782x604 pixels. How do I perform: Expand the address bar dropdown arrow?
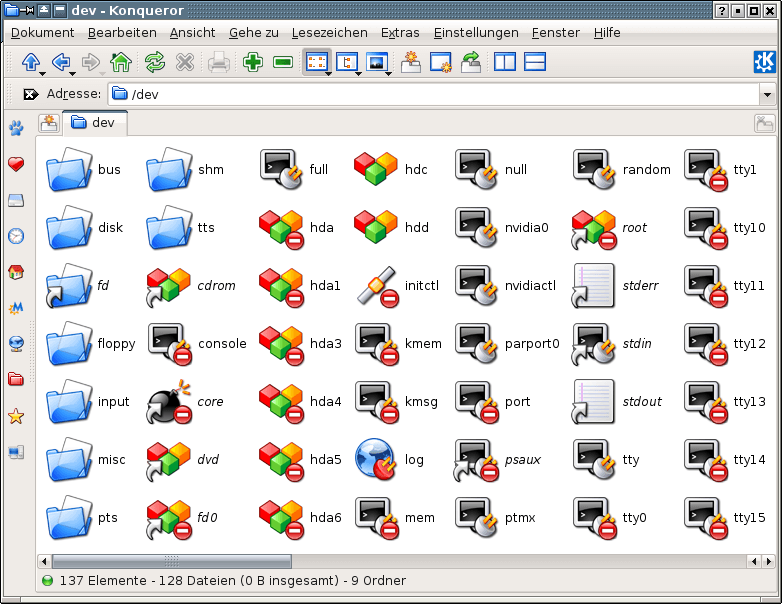point(767,95)
